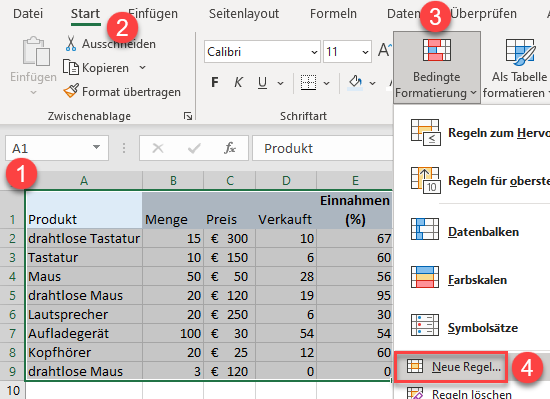Toggle italic formatting with the K button

(x=238, y=83)
